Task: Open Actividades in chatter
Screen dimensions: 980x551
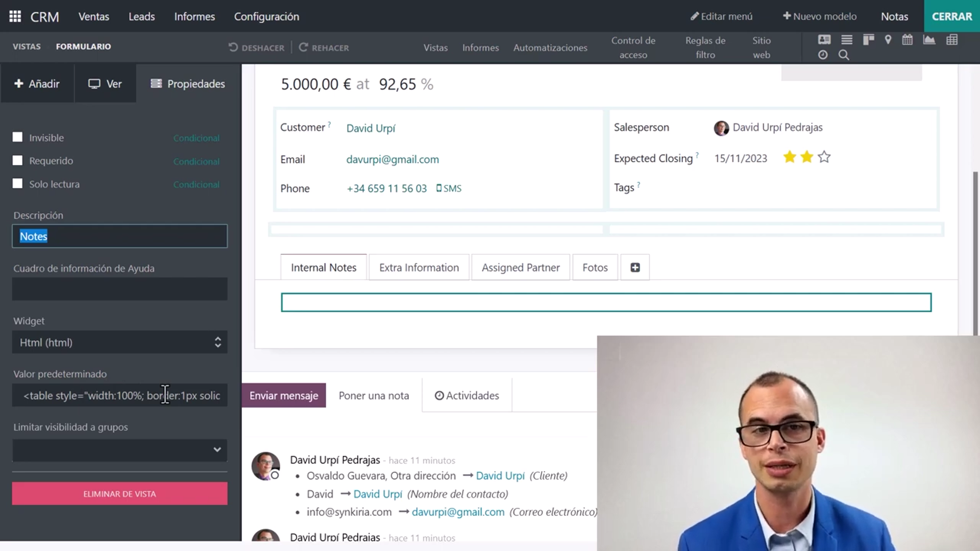Action: pyautogui.click(x=467, y=395)
